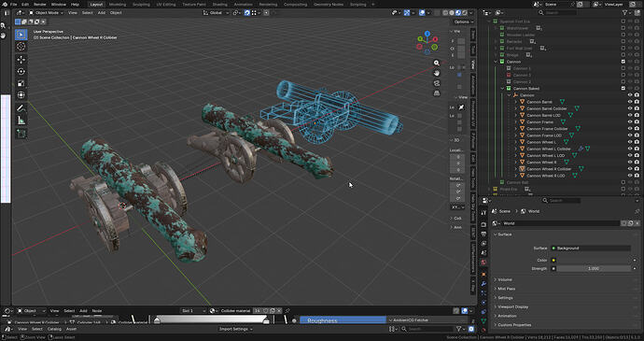Click the Cannon armature icon in outliner

[515, 95]
